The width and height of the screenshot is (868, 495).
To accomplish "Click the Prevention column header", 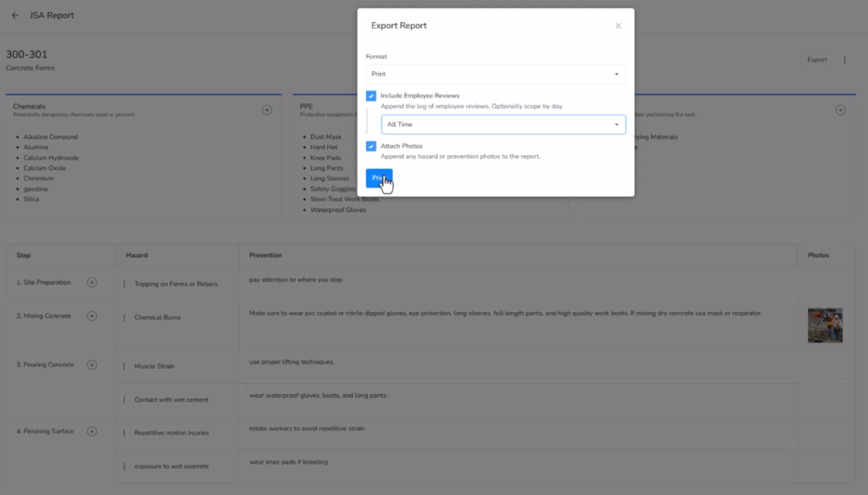I will point(265,255).
